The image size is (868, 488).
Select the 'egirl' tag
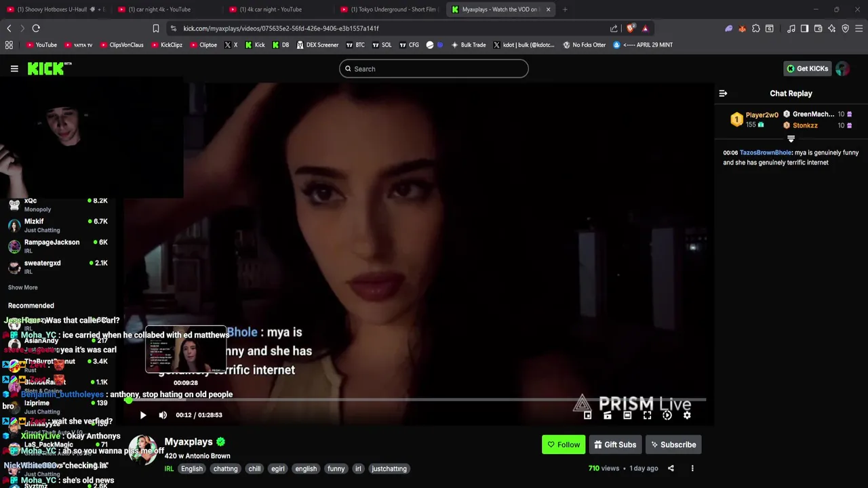tap(278, 468)
